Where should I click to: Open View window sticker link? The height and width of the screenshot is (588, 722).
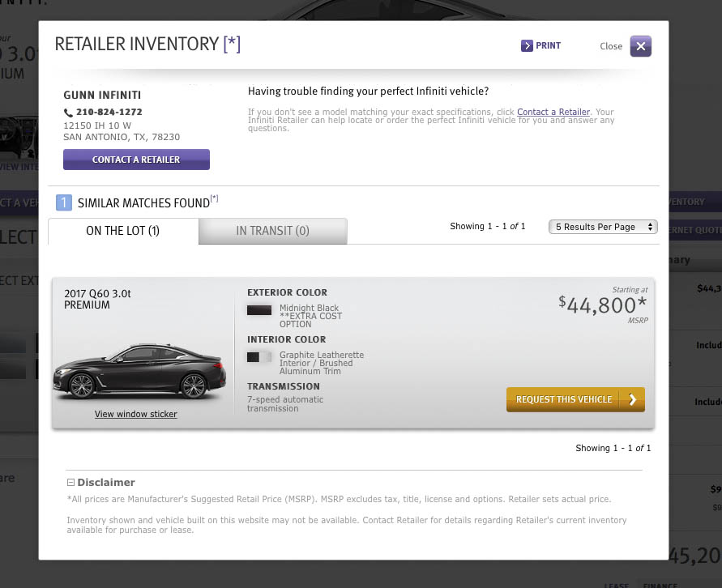pyautogui.click(x=136, y=414)
